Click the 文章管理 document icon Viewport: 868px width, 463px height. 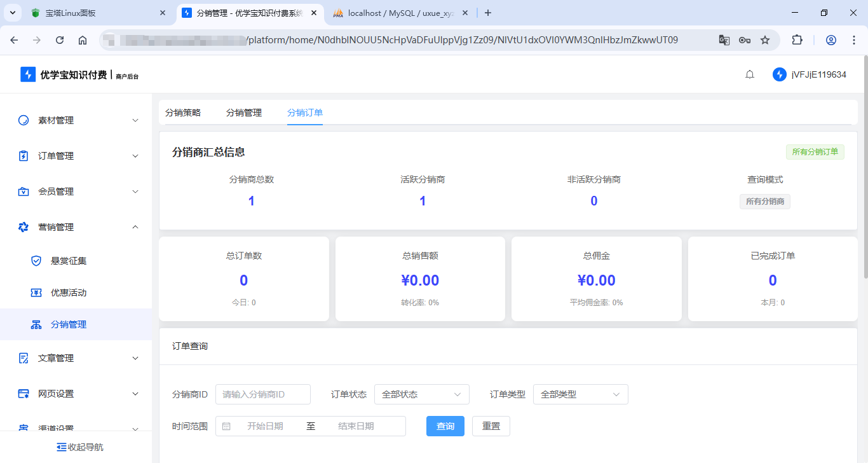pyautogui.click(x=22, y=358)
